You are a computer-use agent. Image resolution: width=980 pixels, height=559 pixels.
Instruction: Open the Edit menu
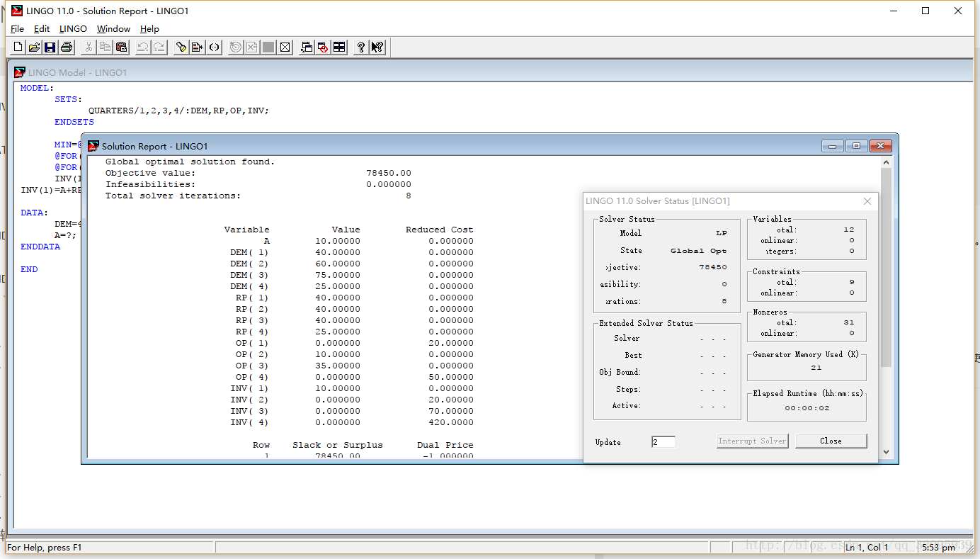pyautogui.click(x=42, y=29)
